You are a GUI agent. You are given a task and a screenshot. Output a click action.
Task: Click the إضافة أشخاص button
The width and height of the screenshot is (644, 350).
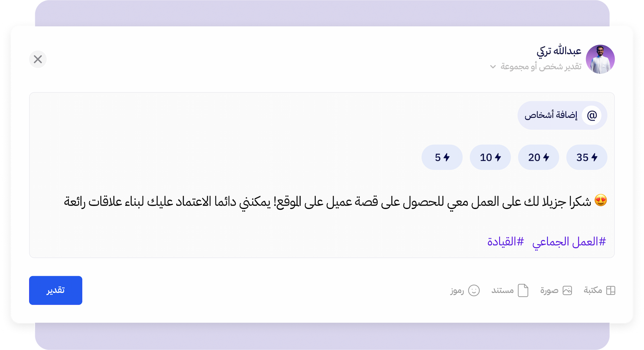(x=562, y=116)
